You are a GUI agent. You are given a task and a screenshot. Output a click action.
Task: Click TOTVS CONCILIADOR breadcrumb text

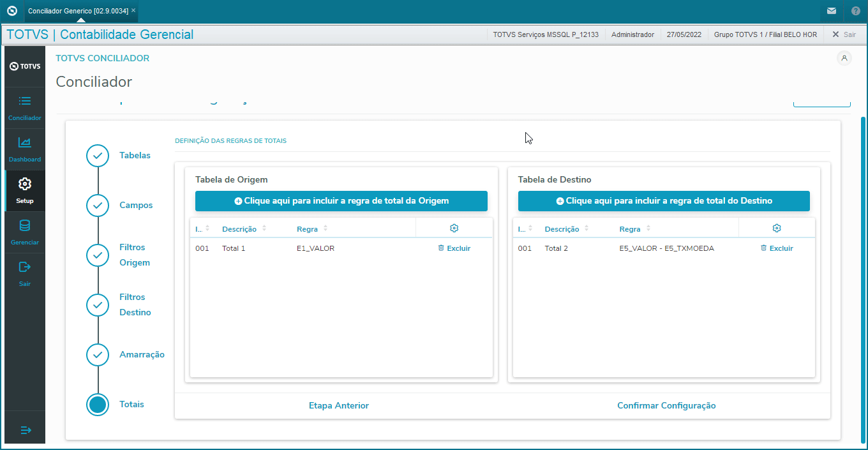(103, 58)
